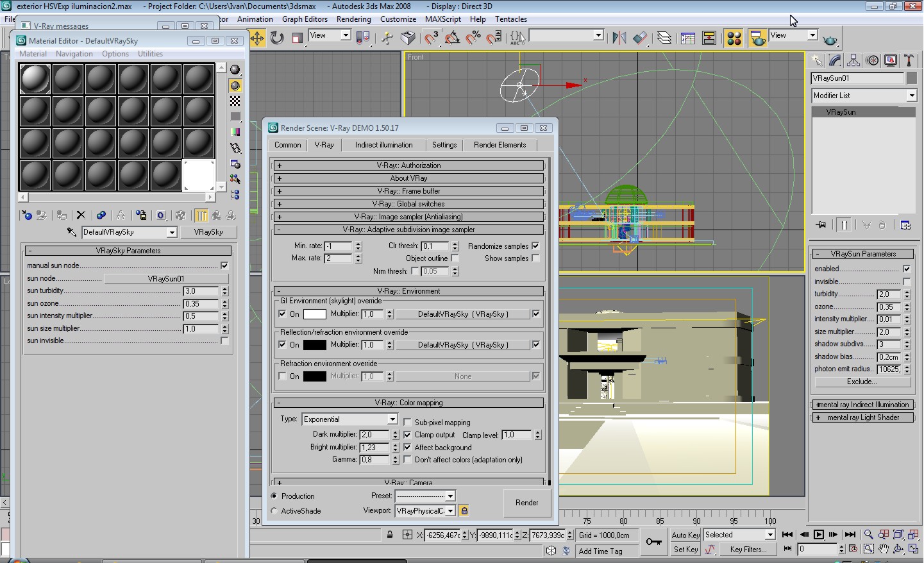
Task: Click the pick material eyedropper icon
Action: tap(72, 232)
